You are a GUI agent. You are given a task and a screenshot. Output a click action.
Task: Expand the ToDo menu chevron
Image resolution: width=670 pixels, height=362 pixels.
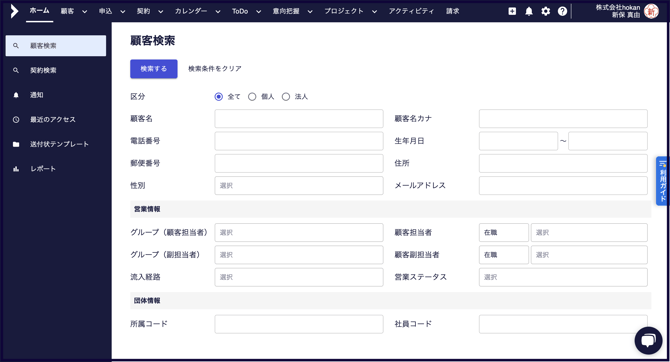pyautogui.click(x=259, y=12)
